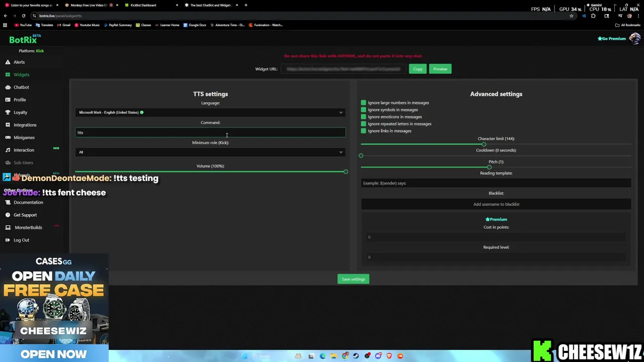Viewport: 644px width, 362px height.
Task: Open the All Bookmarks folder
Action: click(x=628, y=25)
